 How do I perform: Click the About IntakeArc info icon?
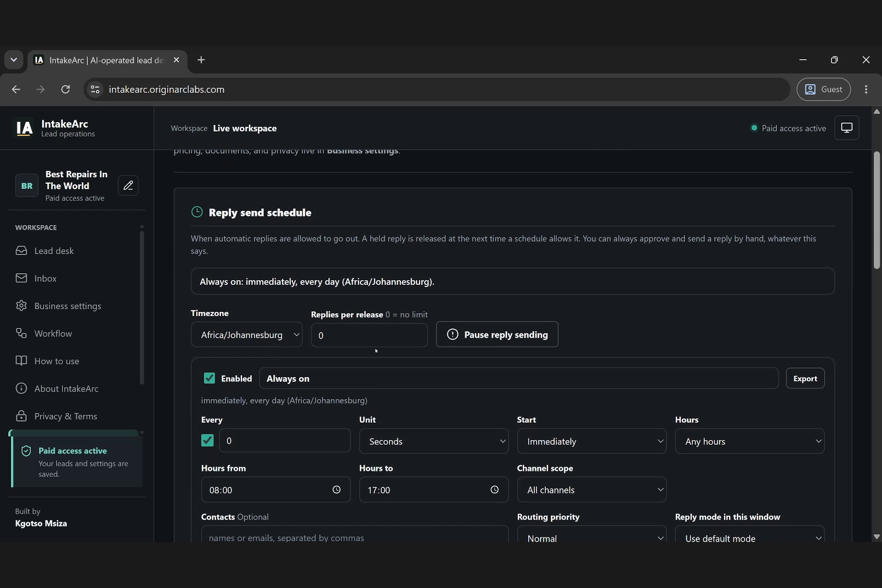coord(21,388)
